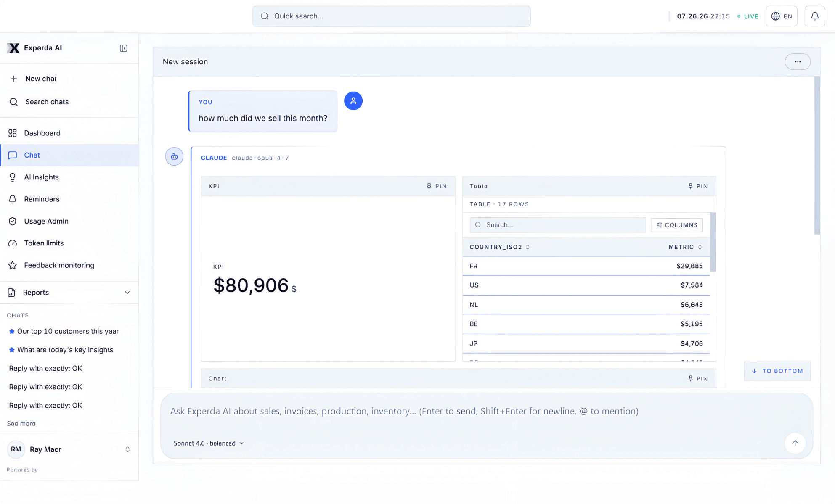
Task: Click the table's vertical scrollbar
Action: (713, 242)
